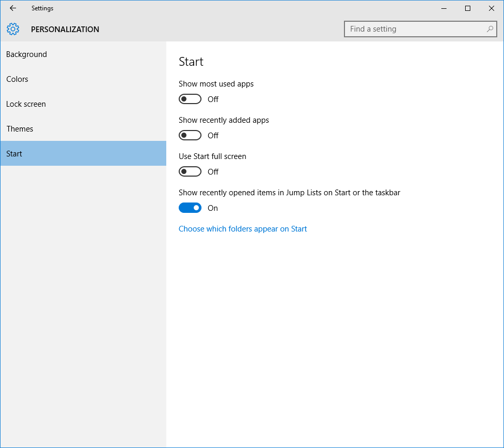Open Choose which folders appear on Start

coord(243,229)
